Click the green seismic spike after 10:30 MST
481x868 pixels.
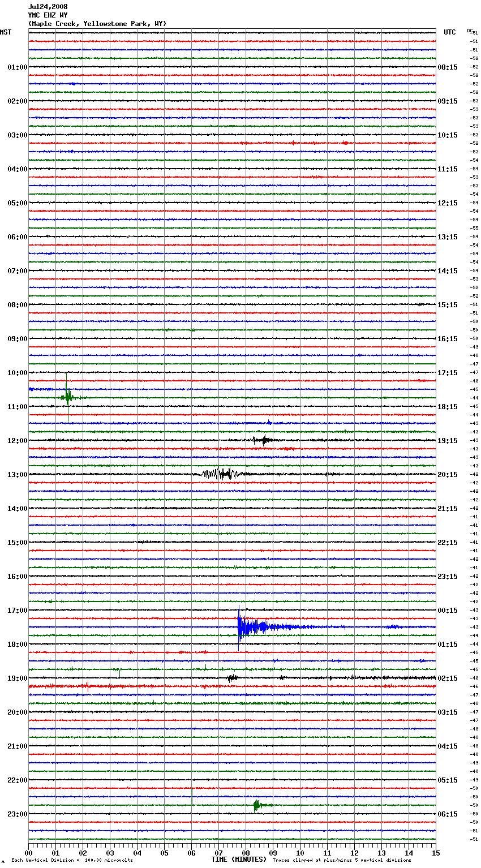(x=67, y=398)
